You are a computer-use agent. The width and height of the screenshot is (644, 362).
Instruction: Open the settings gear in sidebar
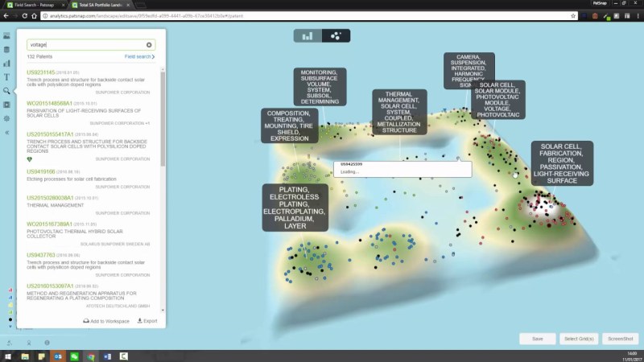click(x=6, y=118)
